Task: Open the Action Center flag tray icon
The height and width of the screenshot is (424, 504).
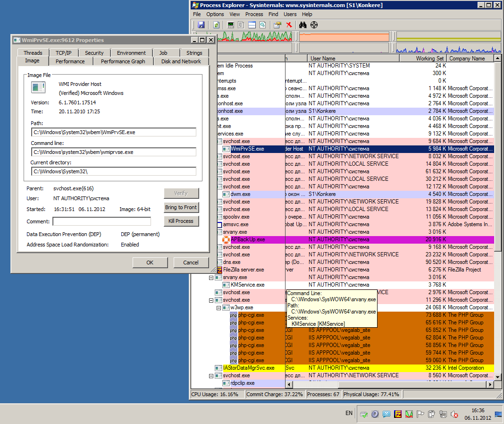Action: click(420, 414)
